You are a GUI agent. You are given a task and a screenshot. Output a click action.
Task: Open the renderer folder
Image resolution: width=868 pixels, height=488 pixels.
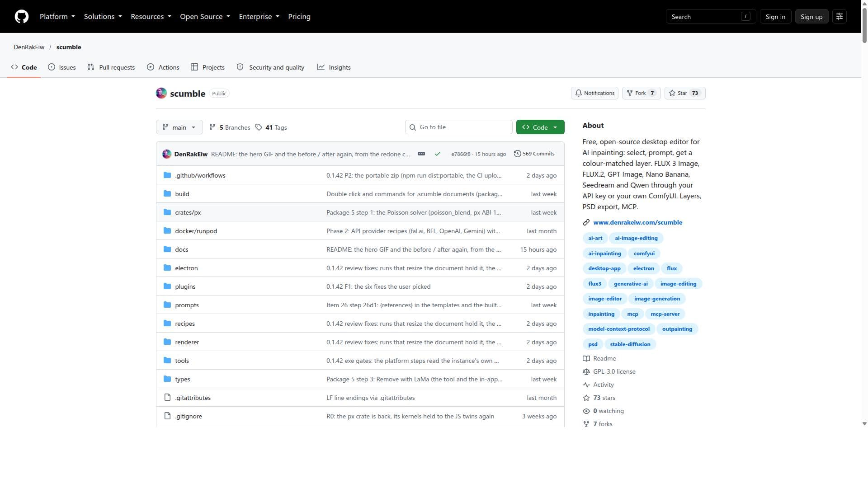coord(187,342)
